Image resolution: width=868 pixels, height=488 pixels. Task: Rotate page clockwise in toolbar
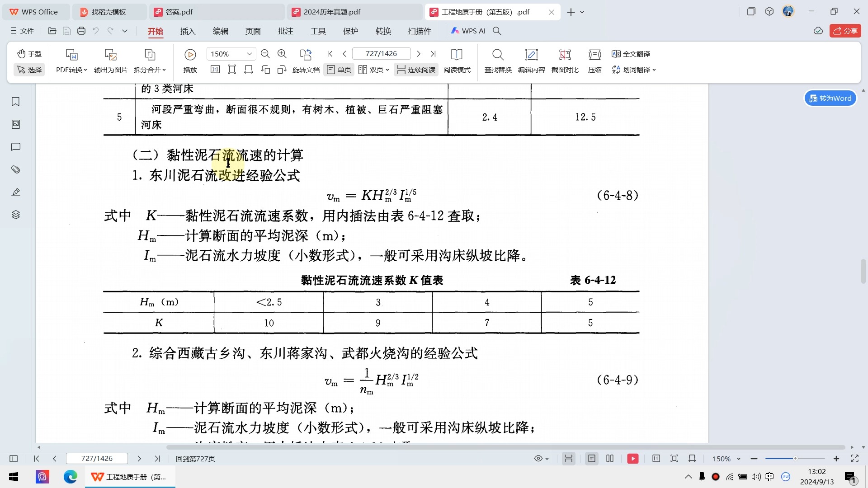pos(282,69)
